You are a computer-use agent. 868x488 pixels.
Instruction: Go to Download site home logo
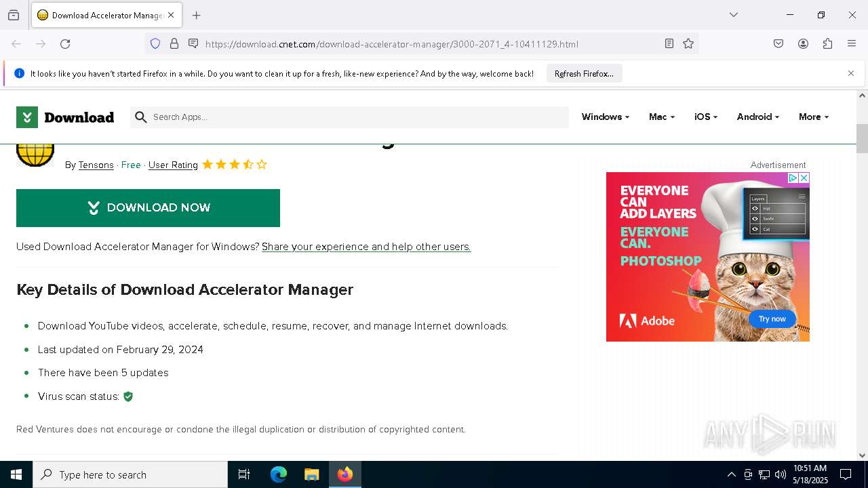tap(65, 117)
